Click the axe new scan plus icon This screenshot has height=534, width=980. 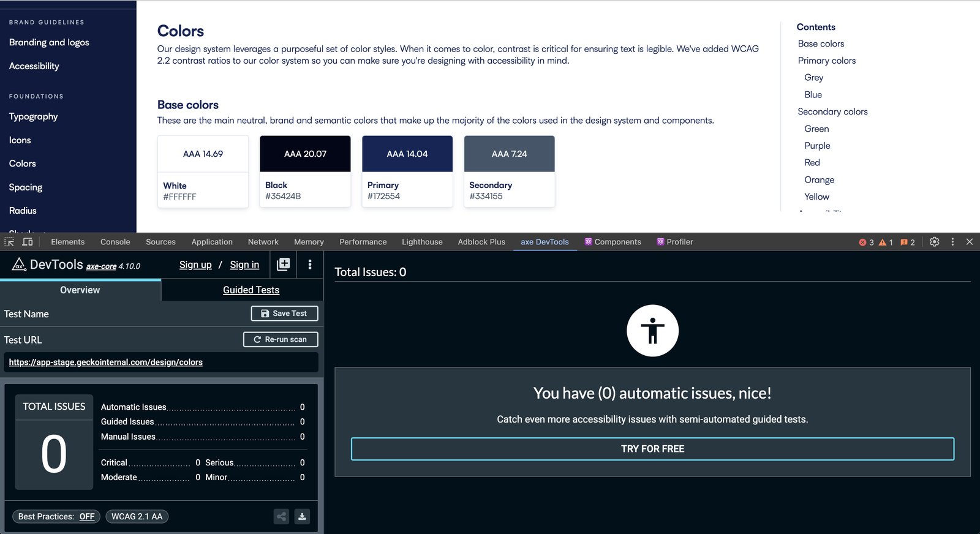[x=283, y=265]
